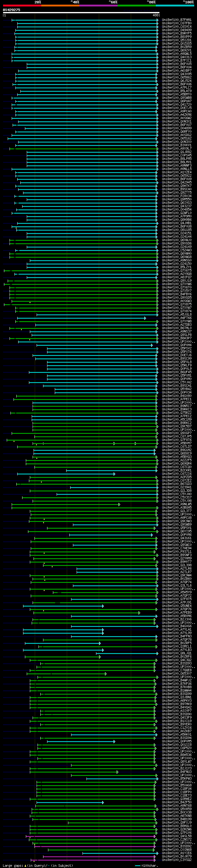Click the 'Large gaps' legend text
Viewport: 197px width, 868px height.
coord(13,866)
